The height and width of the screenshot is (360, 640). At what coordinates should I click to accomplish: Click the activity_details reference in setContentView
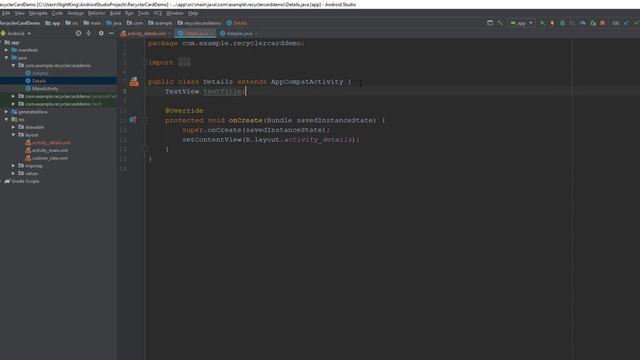pos(318,140)
